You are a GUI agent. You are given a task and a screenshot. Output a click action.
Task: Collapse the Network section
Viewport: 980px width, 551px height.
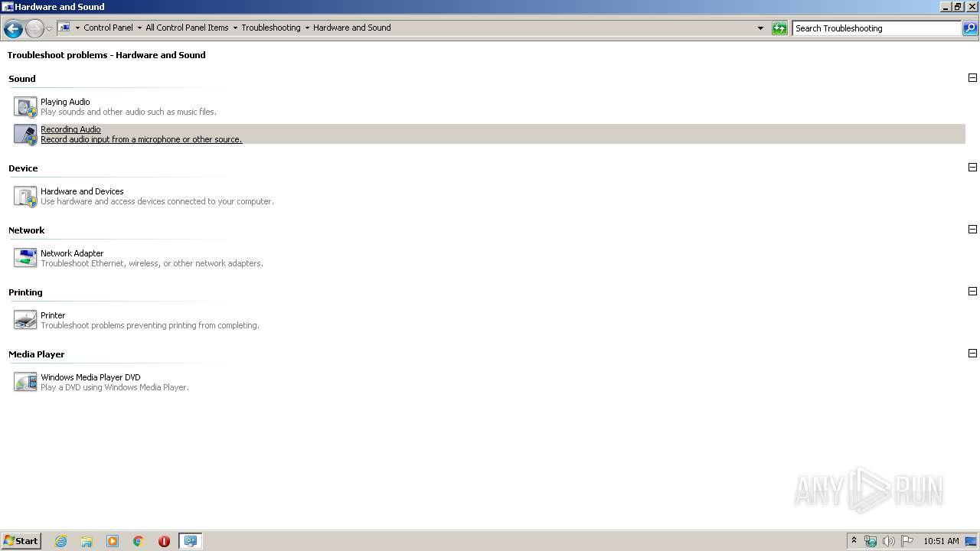tap(972, 230)
